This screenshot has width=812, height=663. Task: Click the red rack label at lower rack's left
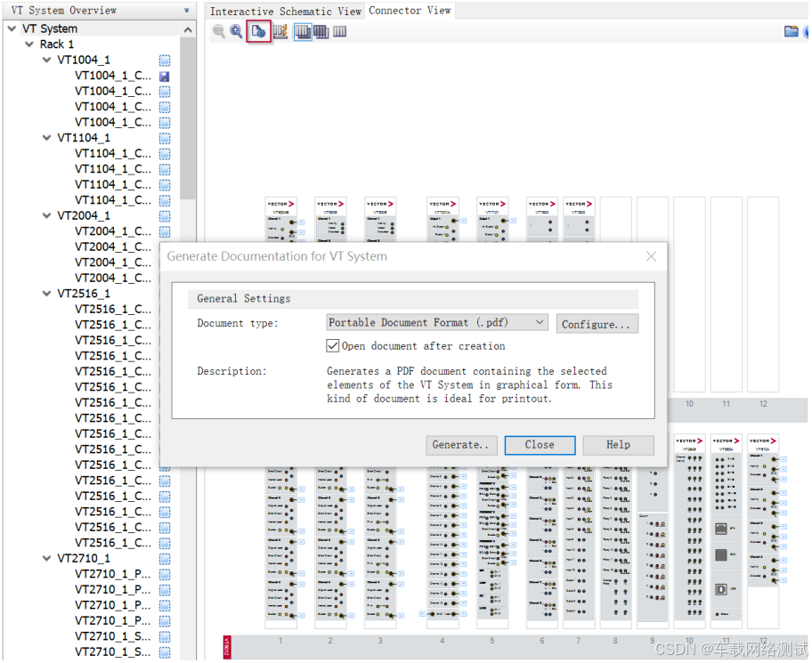227,647
